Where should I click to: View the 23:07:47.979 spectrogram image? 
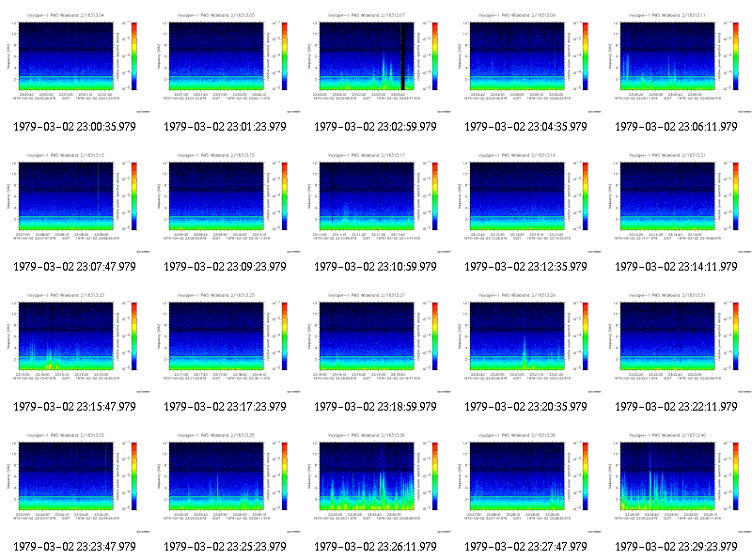[75, 202]
